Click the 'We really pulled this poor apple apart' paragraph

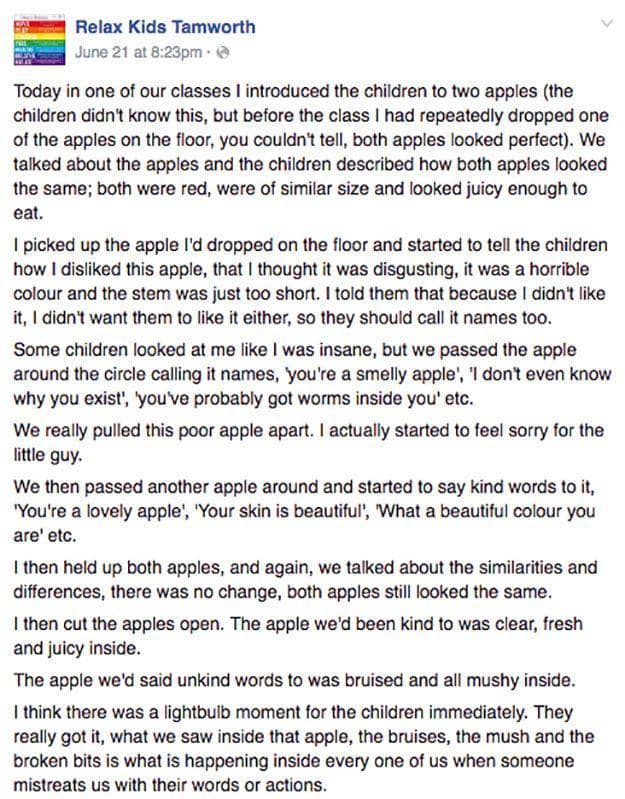[310, 442]
